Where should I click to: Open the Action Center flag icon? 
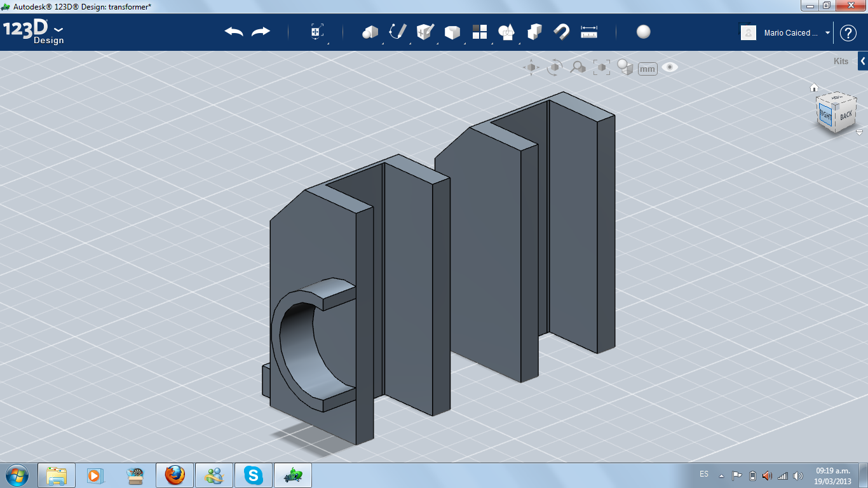coord(737,475)
